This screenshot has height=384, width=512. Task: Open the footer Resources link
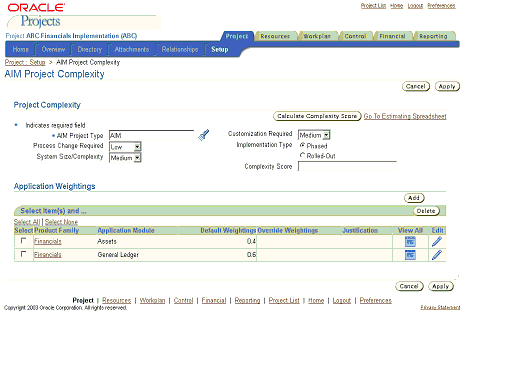(x=117, y=300)
